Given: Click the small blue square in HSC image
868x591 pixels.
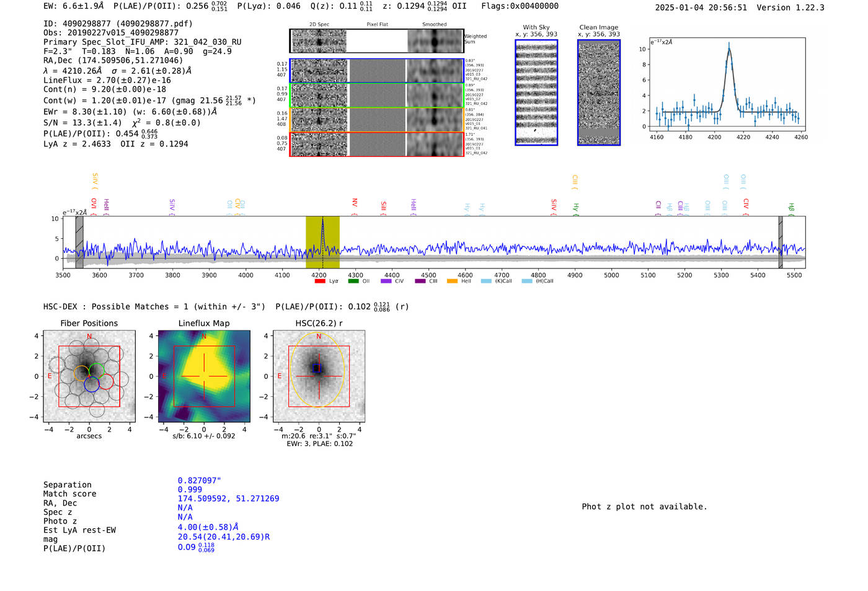Looking at the screenshot, I should (318, 370).
